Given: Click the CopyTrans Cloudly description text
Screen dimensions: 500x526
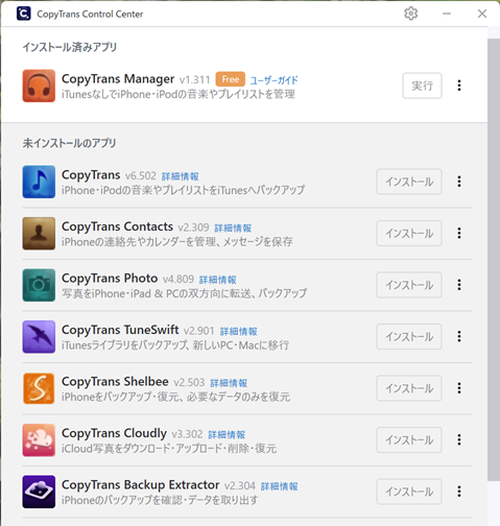Looking at the screenshot, I should point(169,449).
